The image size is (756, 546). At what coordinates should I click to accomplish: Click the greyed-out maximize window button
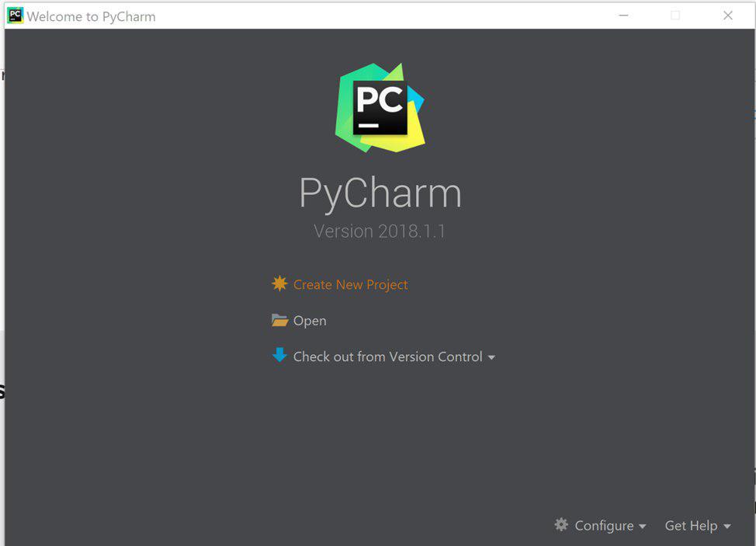pos(675,16)
